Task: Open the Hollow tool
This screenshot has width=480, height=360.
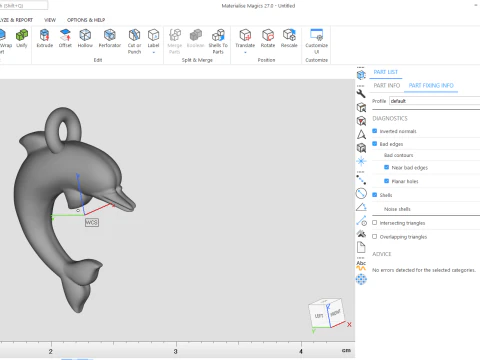Action: pos(85,38)
